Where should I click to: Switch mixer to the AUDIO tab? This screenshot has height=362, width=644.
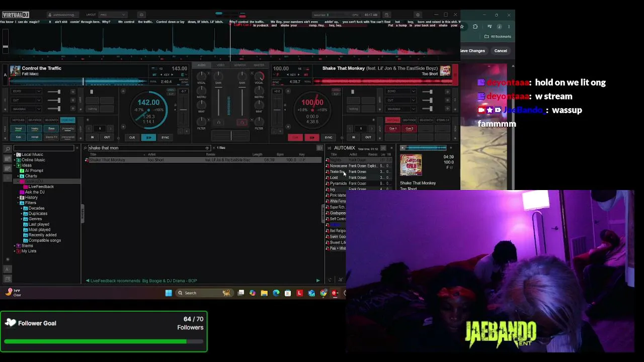click(x=202, y=65)
